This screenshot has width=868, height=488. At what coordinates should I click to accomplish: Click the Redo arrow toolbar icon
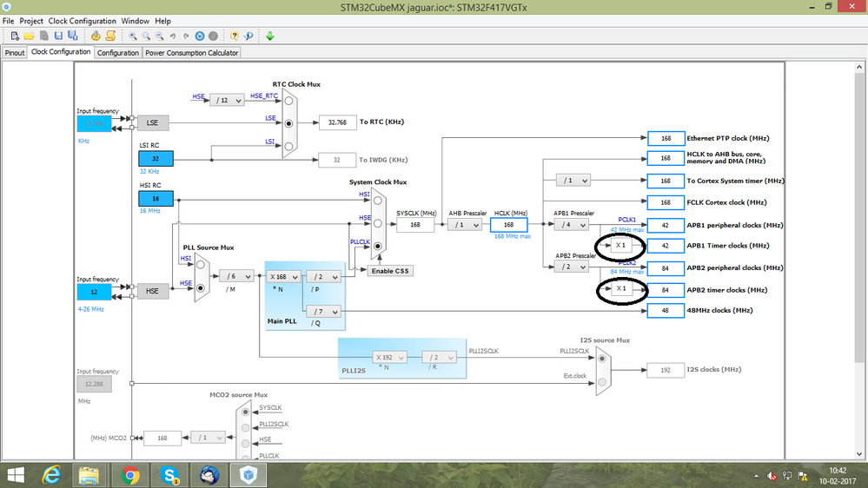coord(186,36)
